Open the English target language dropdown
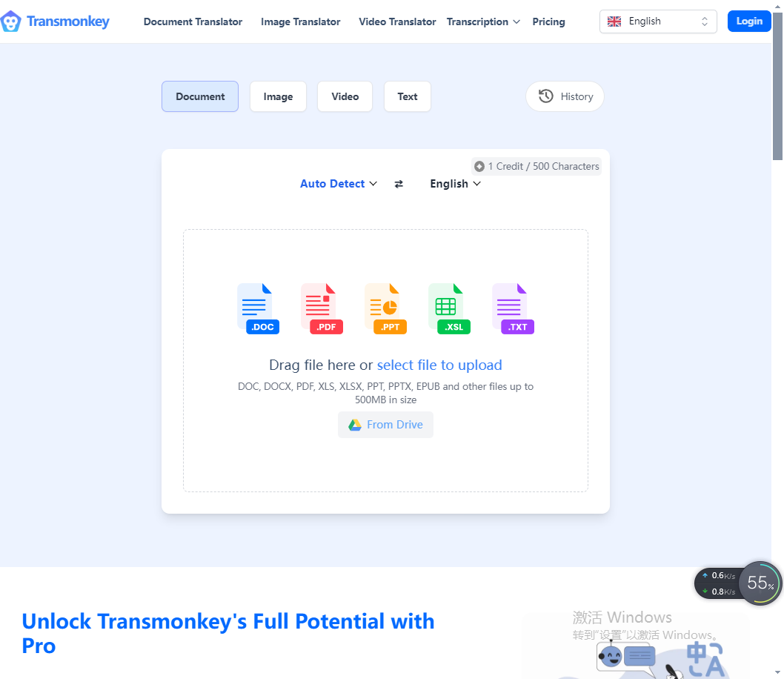 coord(456,184)
